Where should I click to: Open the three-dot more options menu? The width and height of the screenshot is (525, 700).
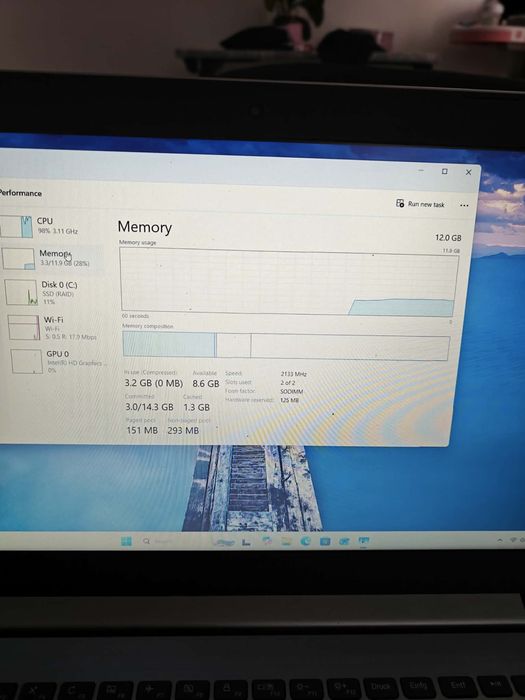click(x=464, y=205)
